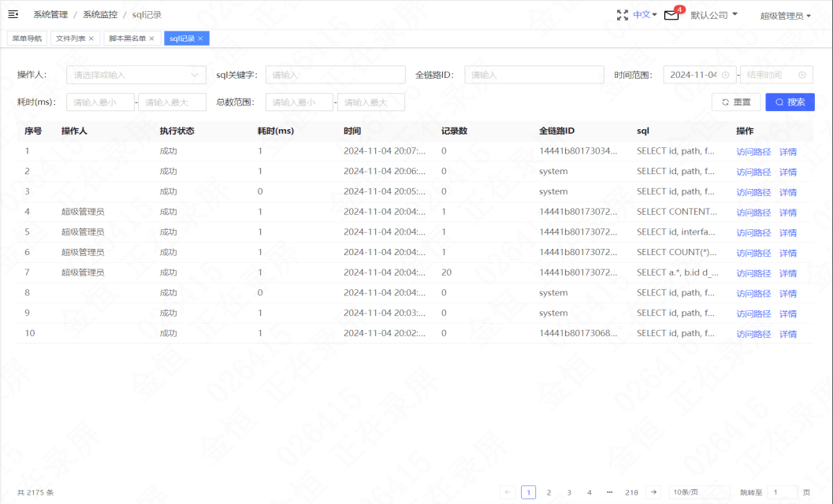The height and width of the screenshot is (504, 833).
Task: Click 'SELECT a.*, b.id d_...' sql cell
Action: click(678, 272)
